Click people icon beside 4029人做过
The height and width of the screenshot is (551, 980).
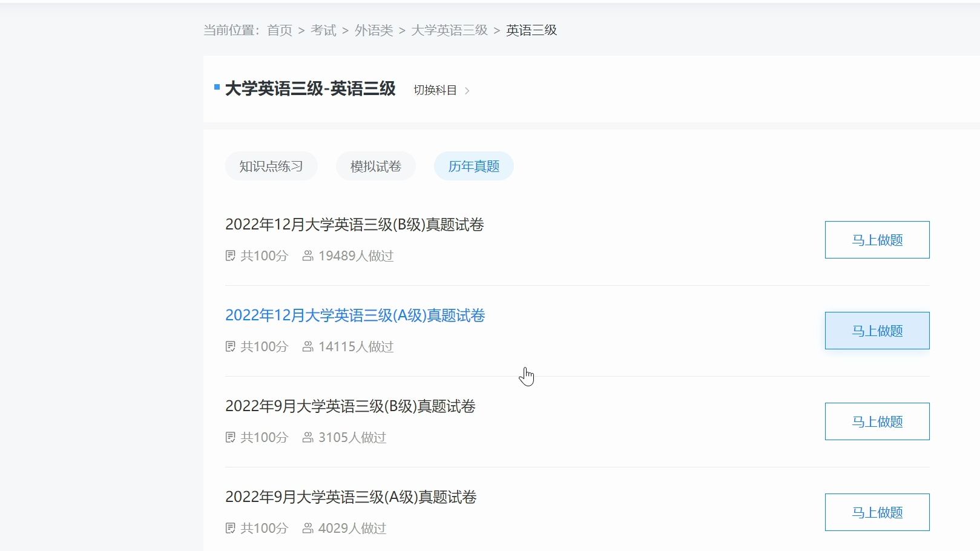pos(307,528)
